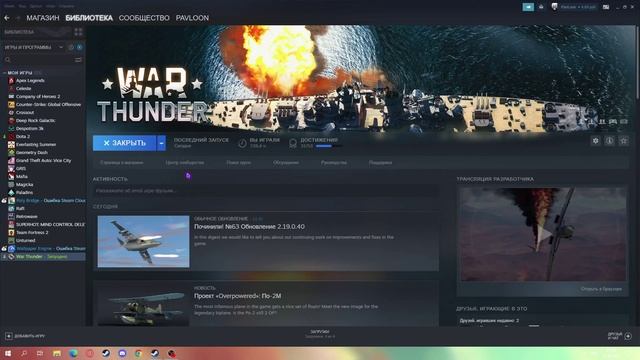Open the Overpowered По-2М news thumbnail
Screen dimensions: 640x360
click(143, 305)
